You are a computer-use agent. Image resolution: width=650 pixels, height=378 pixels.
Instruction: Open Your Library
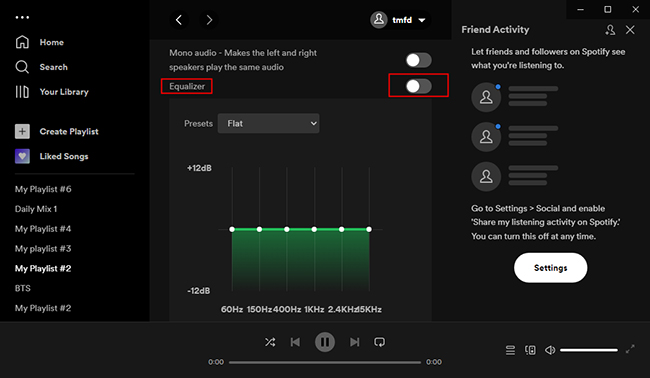[x=52, y=92]
